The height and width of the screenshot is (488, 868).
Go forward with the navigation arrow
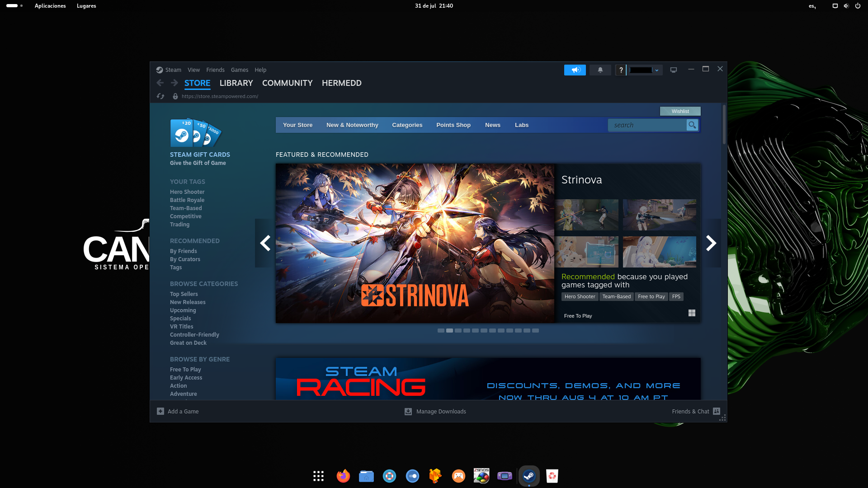point(174,83)
